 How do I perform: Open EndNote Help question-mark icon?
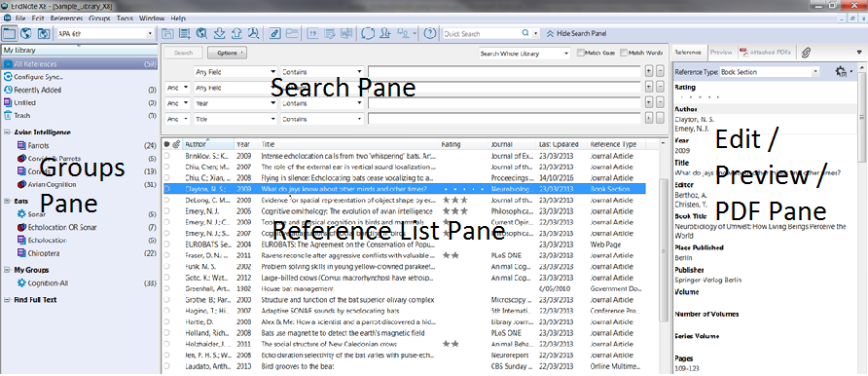tap(429, 33)
